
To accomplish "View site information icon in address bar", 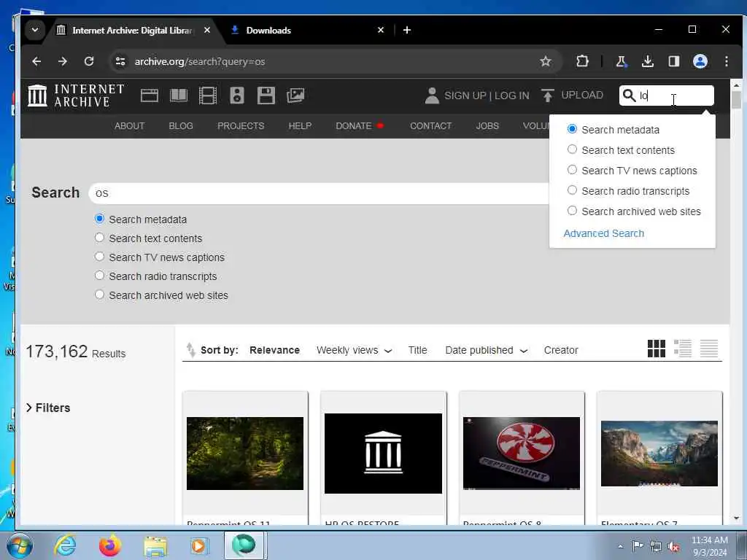I will (120, 61).
